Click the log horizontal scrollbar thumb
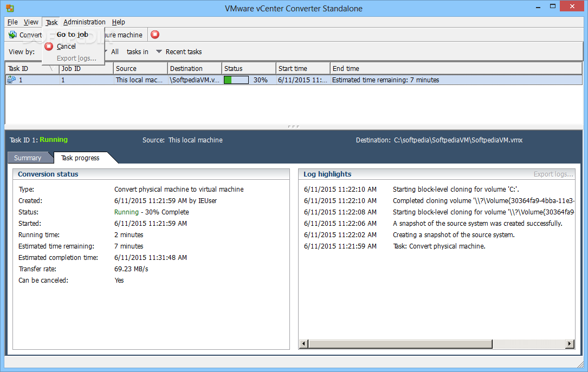588x372 pixels. (400, 343)
